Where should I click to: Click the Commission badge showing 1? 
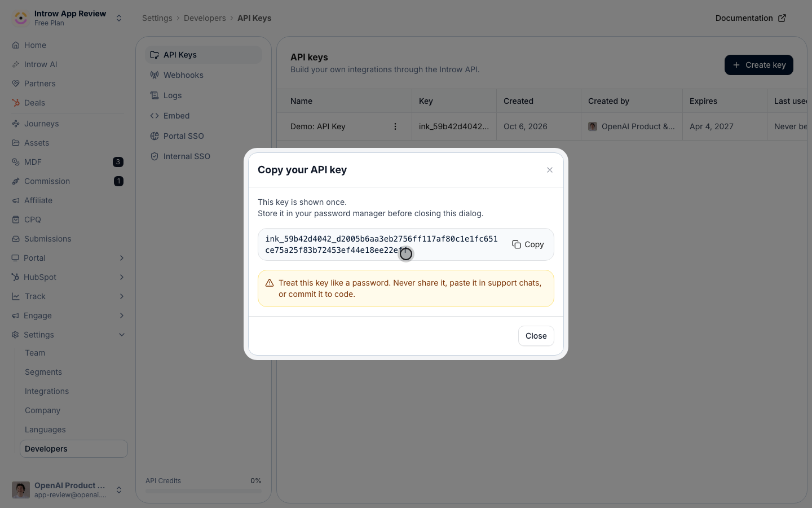(118, 181)
